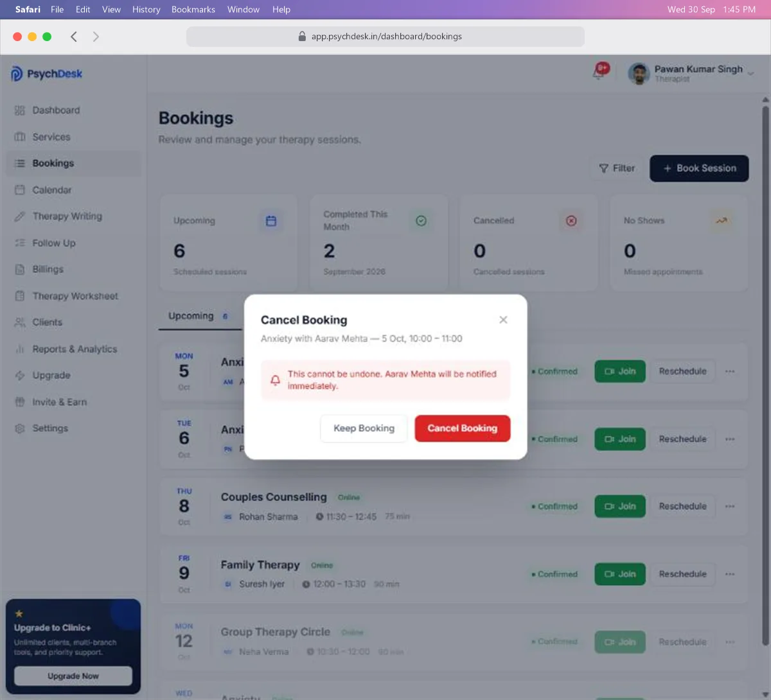This screenshot has width=771, height=700.
Task: Open Services in the sidebar
Action: 74,137
